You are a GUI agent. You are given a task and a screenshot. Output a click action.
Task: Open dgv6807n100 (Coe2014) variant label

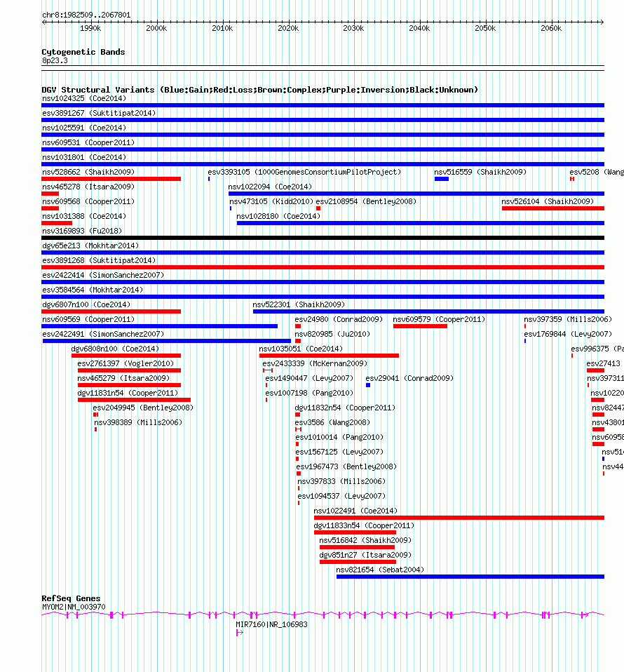click(x=86, y=304)
